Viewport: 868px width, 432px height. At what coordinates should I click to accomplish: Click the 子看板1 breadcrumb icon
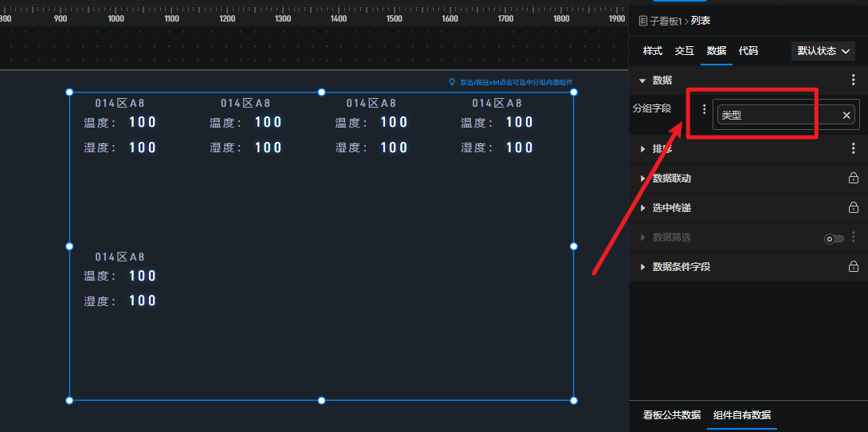pyautogui.click(x=642, y=21)
